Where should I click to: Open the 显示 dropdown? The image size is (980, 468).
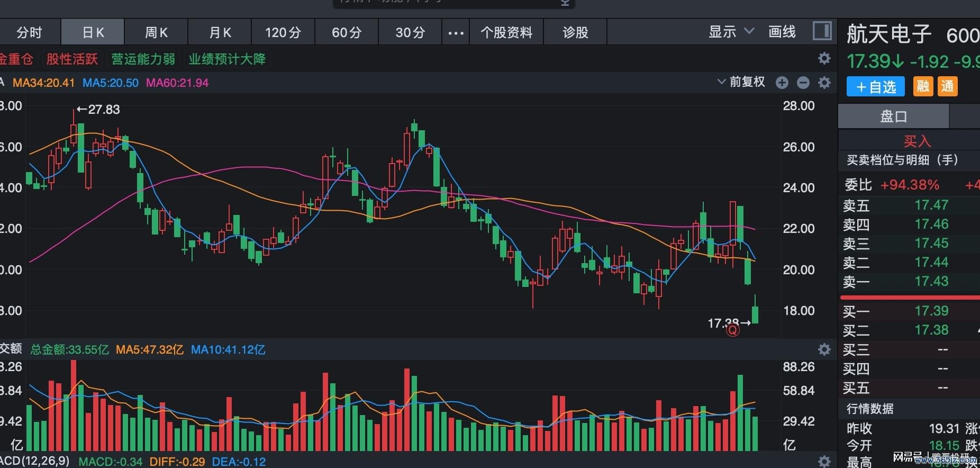coord(731,32)
